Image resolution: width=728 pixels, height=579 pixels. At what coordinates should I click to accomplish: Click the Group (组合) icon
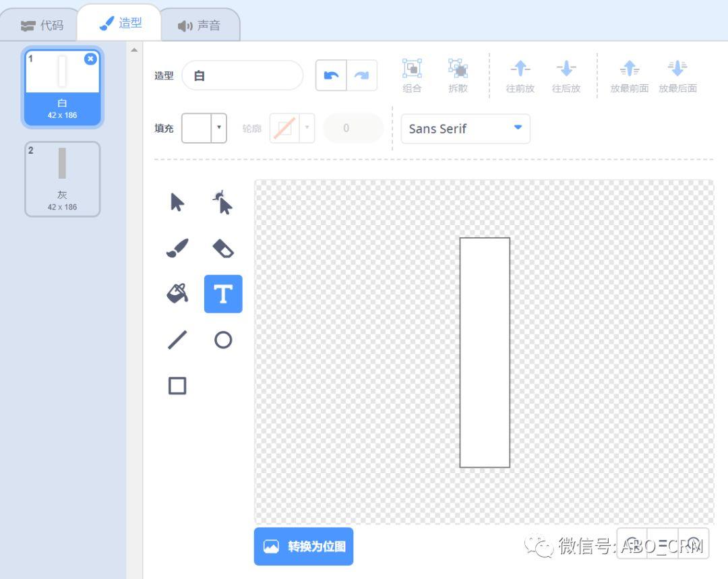click(x=412, y=75)
